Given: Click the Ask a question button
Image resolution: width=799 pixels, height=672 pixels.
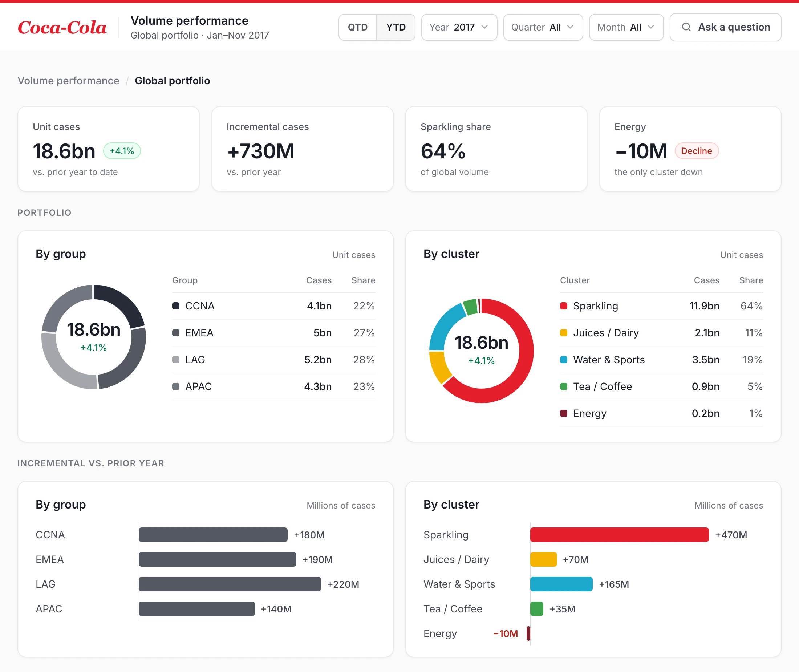Looking at the screenshot, I should (x=725, y=27).
